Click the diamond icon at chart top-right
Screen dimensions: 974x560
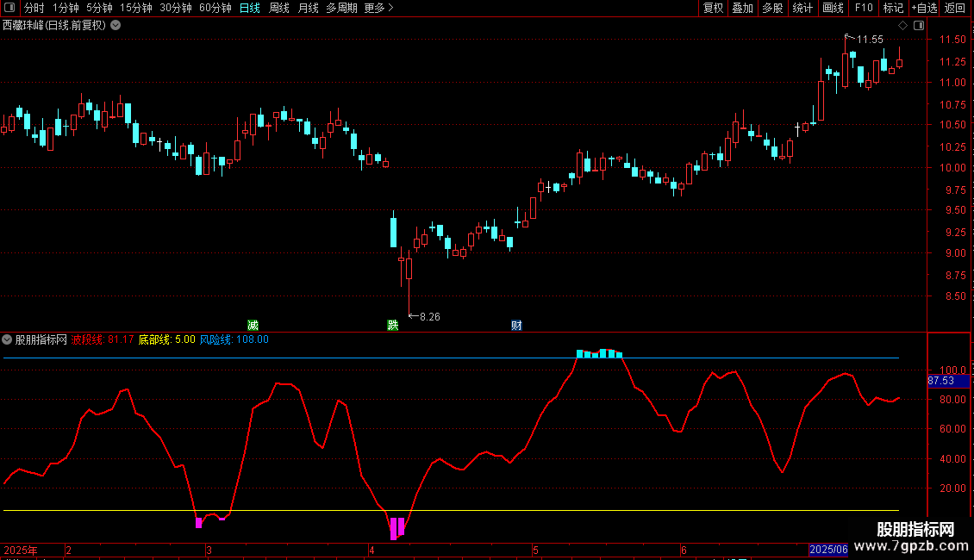point(902,26)
